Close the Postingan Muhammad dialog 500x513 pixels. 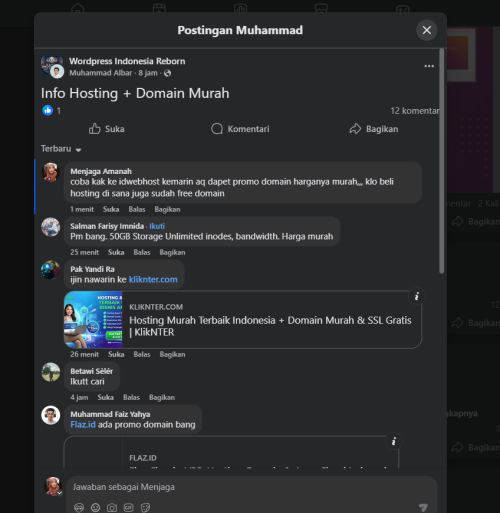tap(426, 30)
